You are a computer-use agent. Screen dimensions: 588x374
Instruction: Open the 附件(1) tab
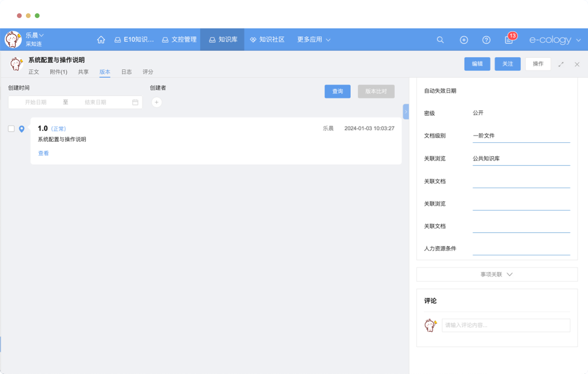(x=59, y=72)
